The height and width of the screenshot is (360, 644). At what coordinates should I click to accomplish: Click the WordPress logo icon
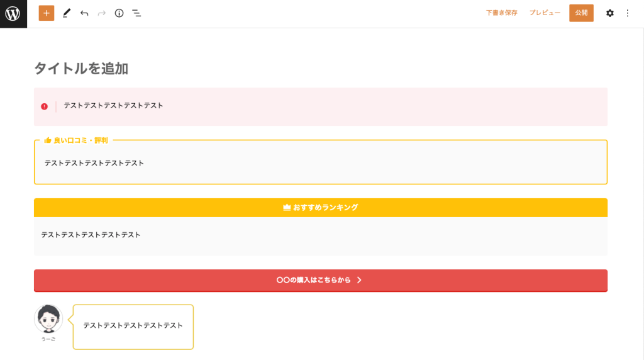(x=13, y=14)
